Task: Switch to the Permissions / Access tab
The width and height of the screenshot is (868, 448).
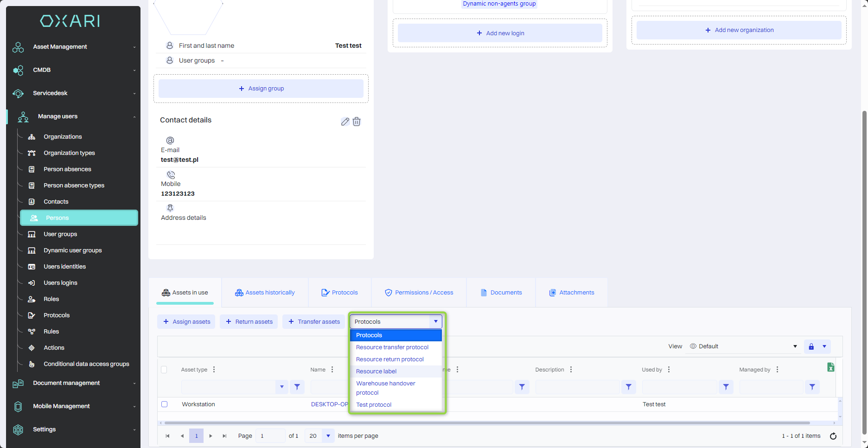Action: 419,293
